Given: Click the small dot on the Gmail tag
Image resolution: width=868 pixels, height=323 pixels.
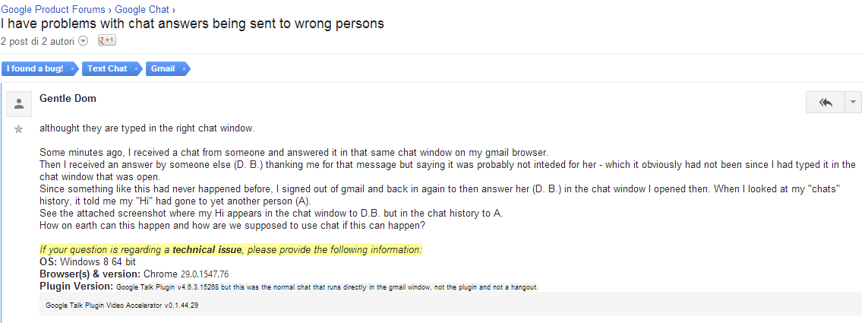Looking at the screenshot, I should [x=182, y=69].
